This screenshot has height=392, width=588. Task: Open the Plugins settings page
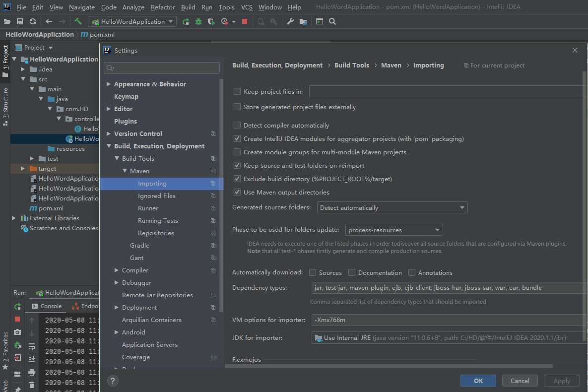pyautogui.click(x=125, y=121)
